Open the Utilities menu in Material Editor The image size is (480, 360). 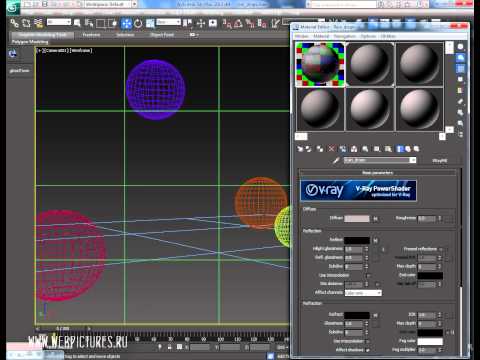click(388, 36)
